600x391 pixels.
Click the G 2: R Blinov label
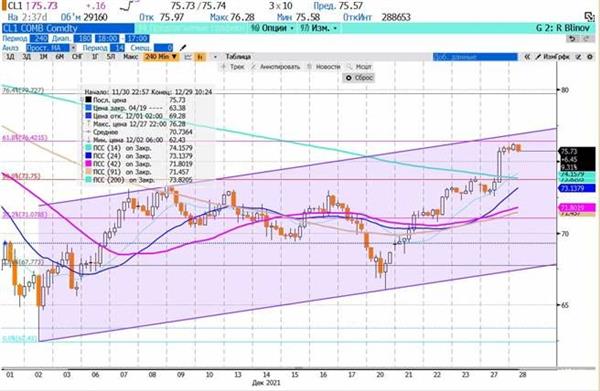pyautogui.click(x=562, y=28)
